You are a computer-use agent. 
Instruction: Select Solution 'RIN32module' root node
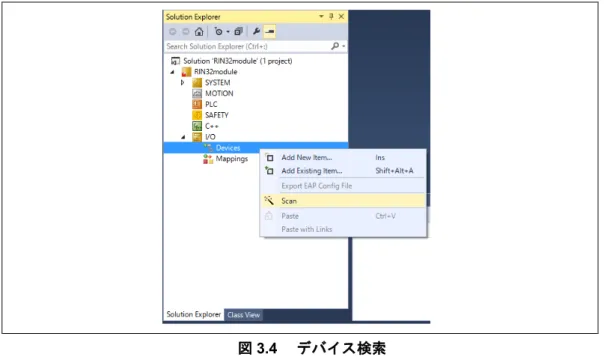point(238,61)
